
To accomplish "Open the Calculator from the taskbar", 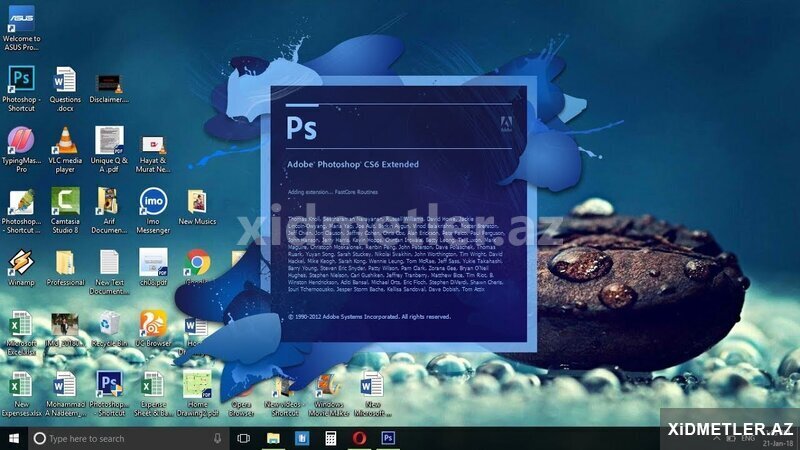I will [330, 438].
